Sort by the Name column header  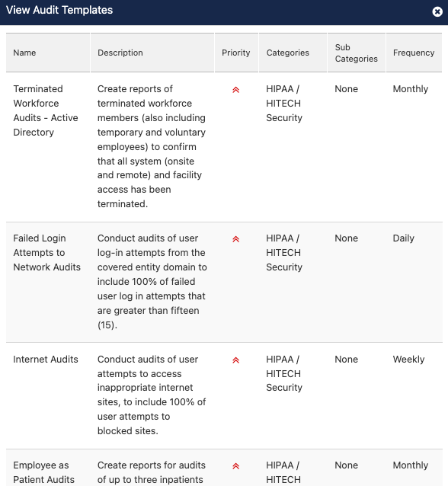click(x=24, y=53)
